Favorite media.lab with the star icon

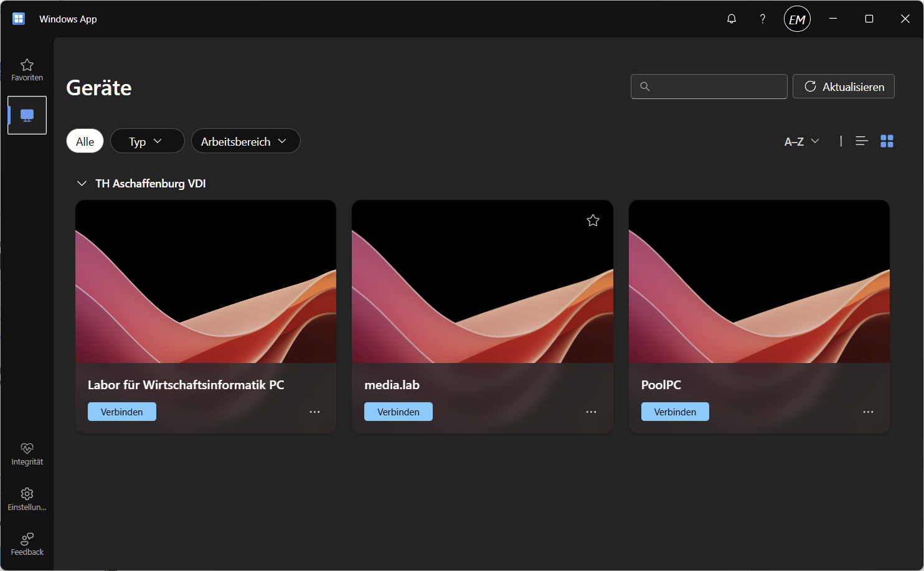tap(593, 220)
